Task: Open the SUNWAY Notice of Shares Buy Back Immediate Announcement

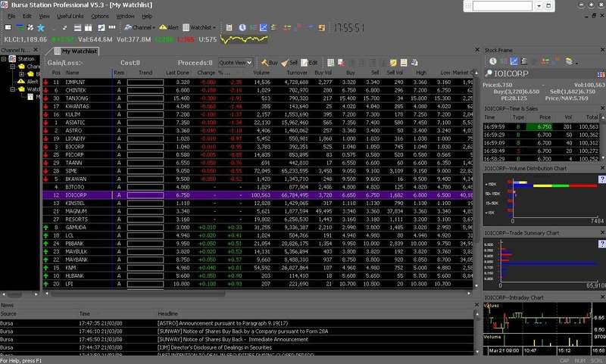Action: 233,340
